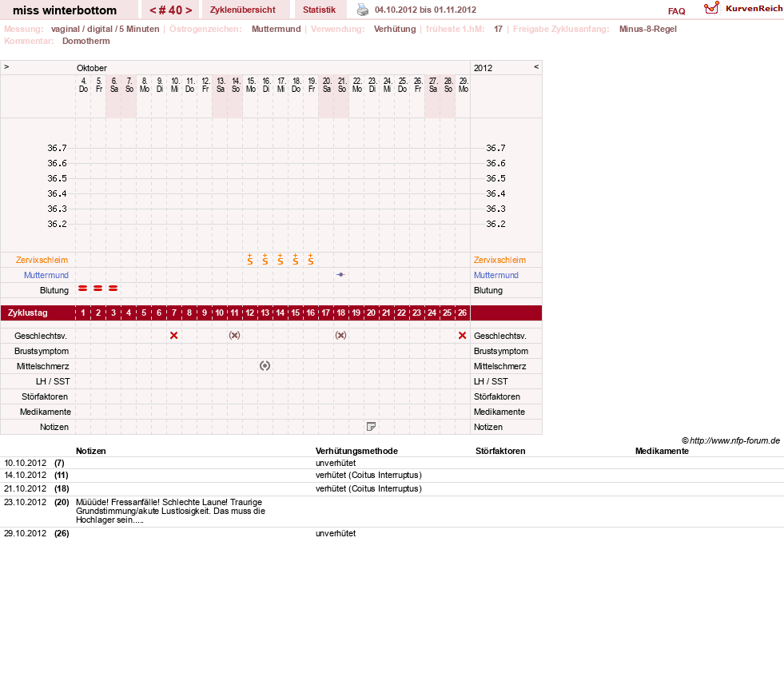Click the red intercourse X on cycle day 26
The image size is (784, 697).
tap(463, 336)
